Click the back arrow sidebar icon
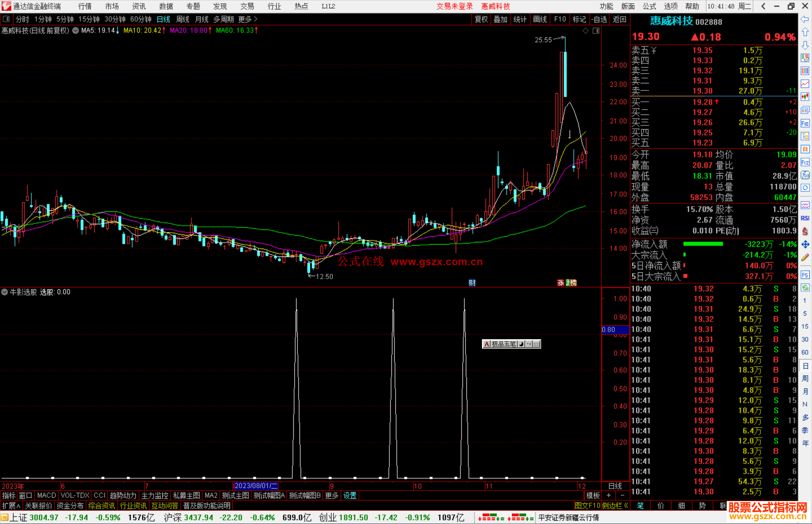Image resolution: width=812 pixels, height=524 pixels. [805, 19]
